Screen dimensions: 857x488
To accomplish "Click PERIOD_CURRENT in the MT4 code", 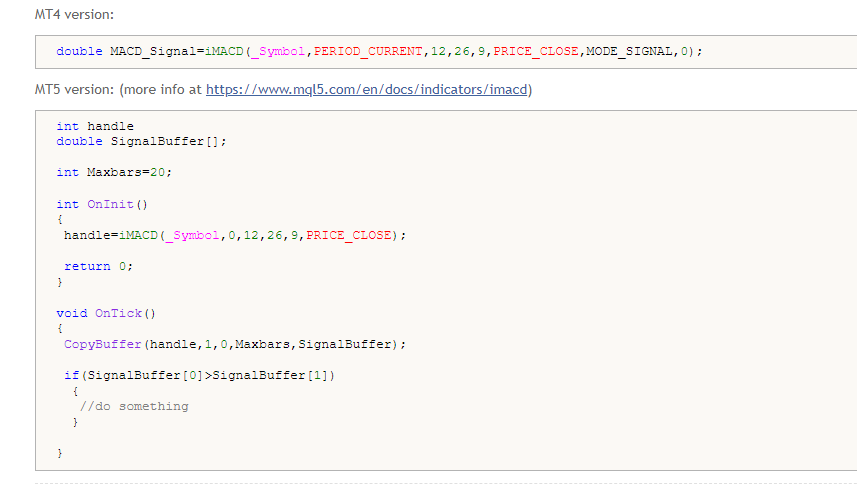I will click(368, 51).
